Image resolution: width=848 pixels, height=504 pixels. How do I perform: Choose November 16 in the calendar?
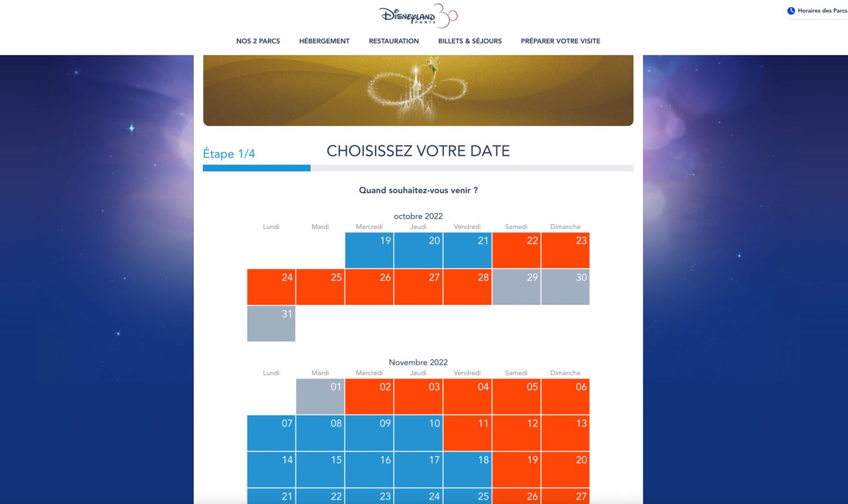coord(369,469)
